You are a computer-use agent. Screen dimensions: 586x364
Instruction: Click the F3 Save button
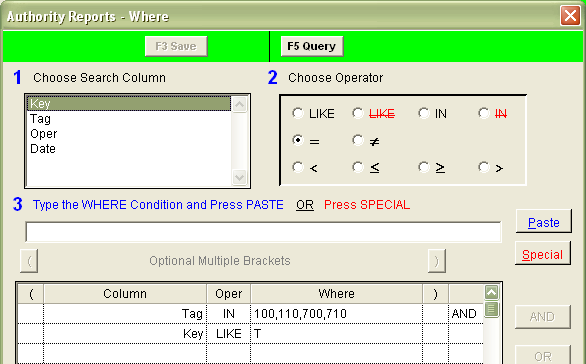(x=176, y=46)
